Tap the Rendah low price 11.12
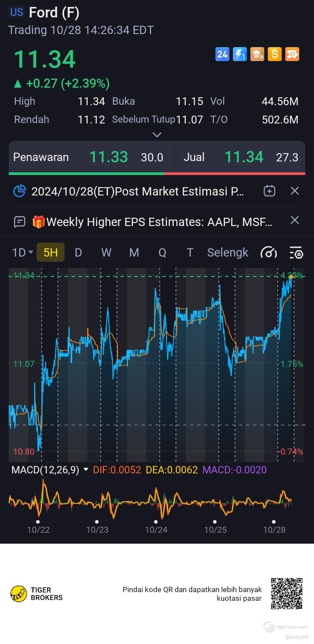This screenshot has height=644, width=314. [91, 120]
